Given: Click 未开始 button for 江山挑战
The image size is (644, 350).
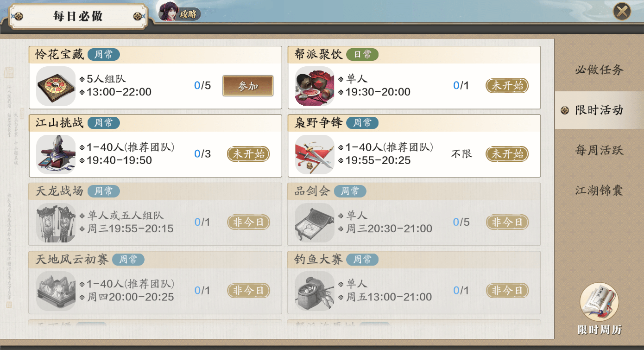Looking at the screenshot, I should click(x=248, y=154).
